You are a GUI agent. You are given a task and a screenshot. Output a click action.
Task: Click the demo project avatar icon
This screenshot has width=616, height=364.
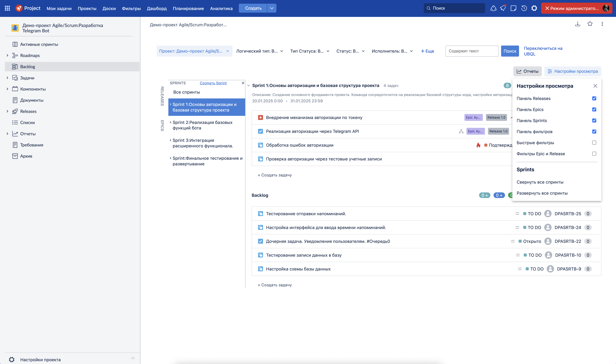[15, 28]
